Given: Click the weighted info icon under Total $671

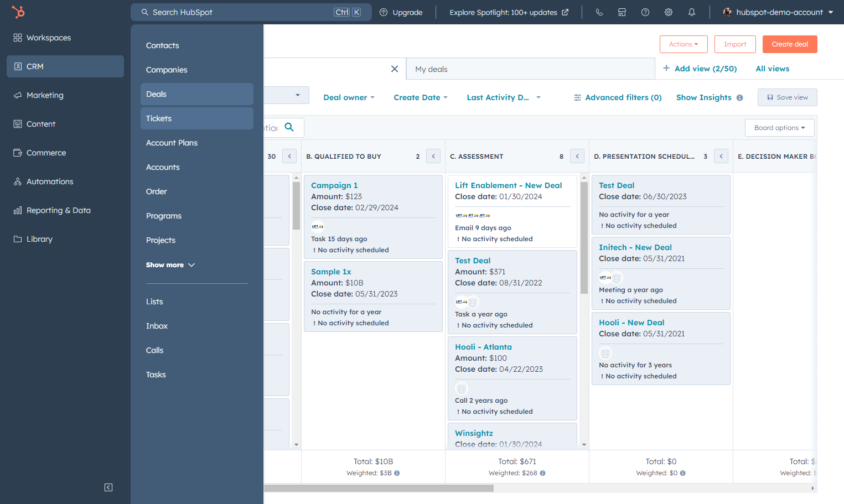Looking at the screenshot, I should (542, 473).
